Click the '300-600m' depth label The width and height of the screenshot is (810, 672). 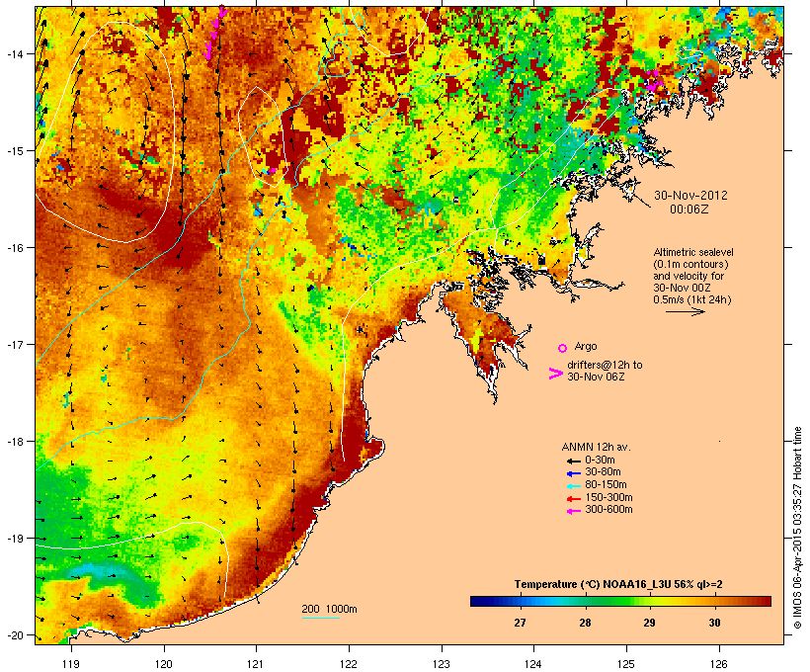pos(608,510)
